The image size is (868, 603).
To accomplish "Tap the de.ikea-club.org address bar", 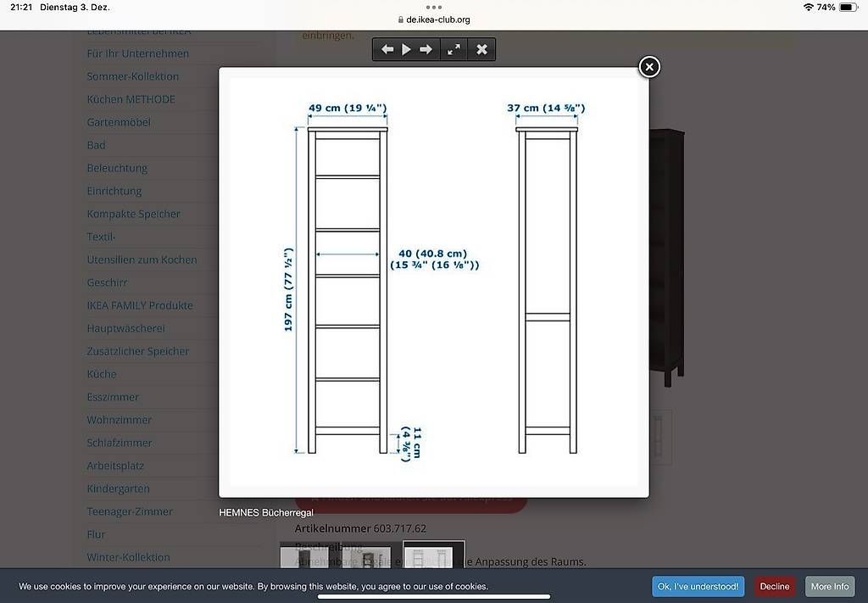I will click(434, 20).
